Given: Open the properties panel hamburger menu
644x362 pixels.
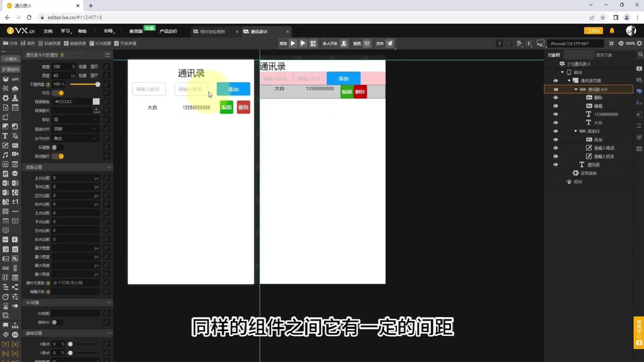Looking at the screenshot, I should pos(108,55).
